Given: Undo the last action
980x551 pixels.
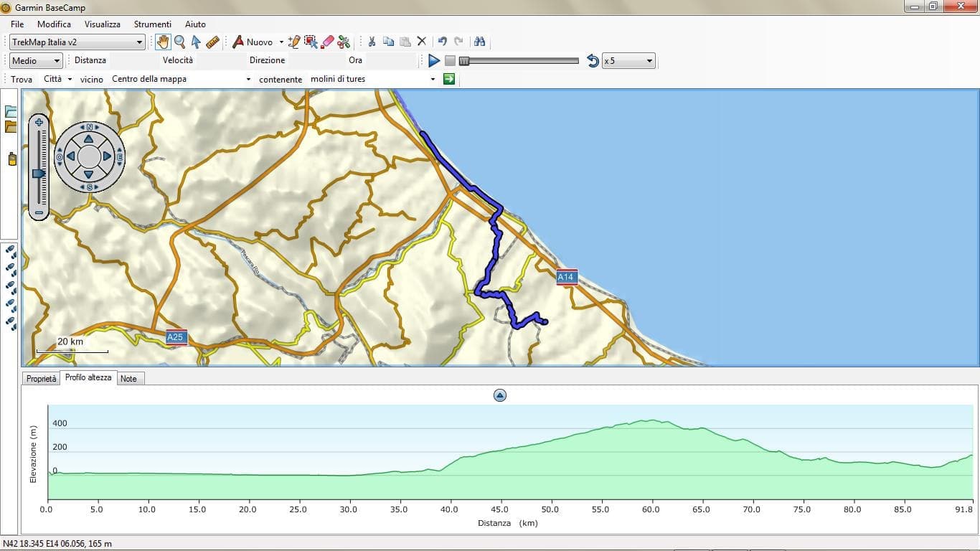Looking at the screenshot, I should (442, 42).
